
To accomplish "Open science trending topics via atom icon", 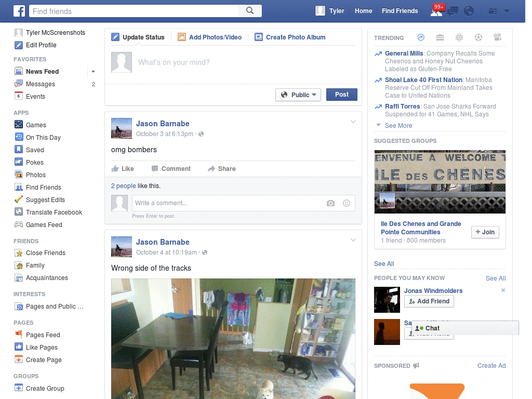I will pos(459,37).
